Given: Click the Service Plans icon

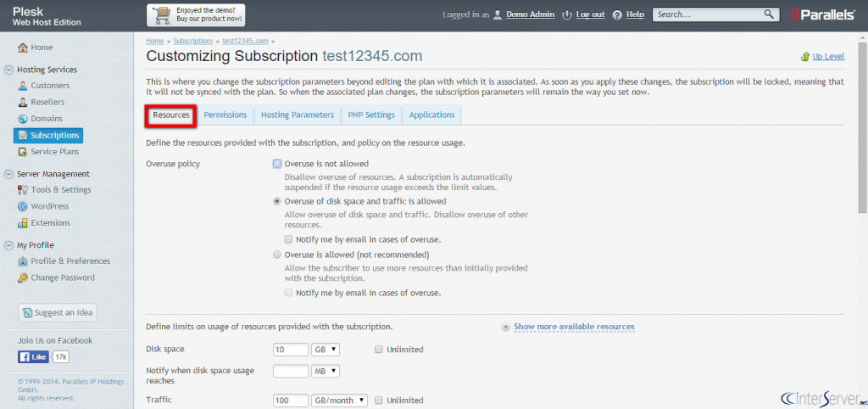Looking at the screenshot, I should click(23, 152).
